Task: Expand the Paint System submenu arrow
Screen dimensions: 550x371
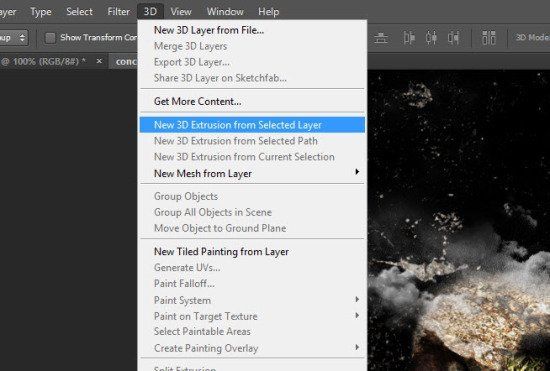Action: tap(357, 299)
